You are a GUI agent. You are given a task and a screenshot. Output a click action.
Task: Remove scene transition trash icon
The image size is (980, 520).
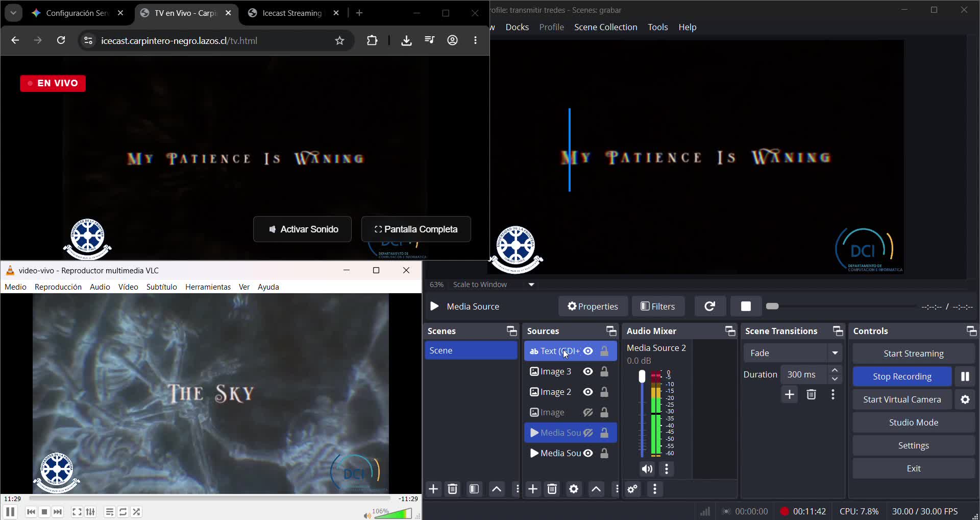click(811, 395)
